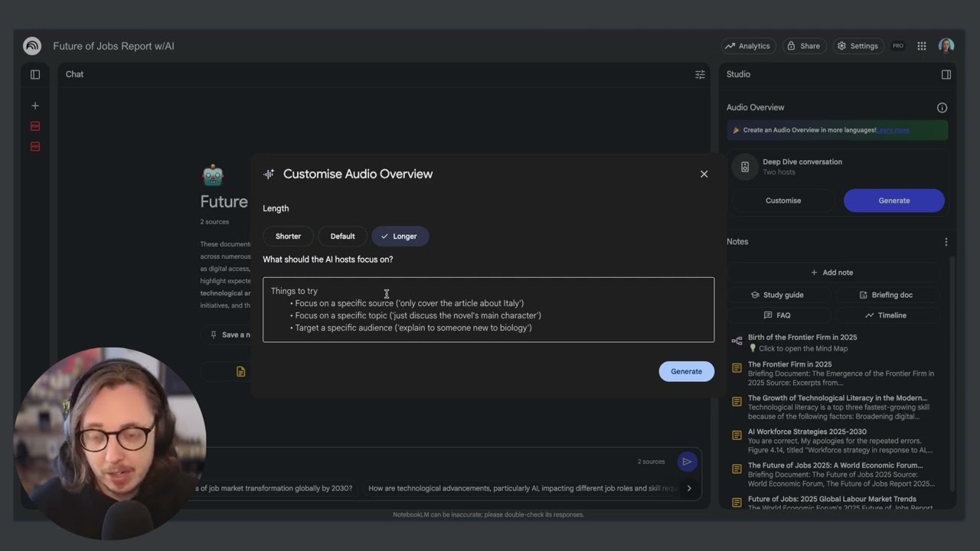Viewport: 980px width, 551px height.
Task: Select the Default length option
Action: pyautogui.click(x=342, y=236)
